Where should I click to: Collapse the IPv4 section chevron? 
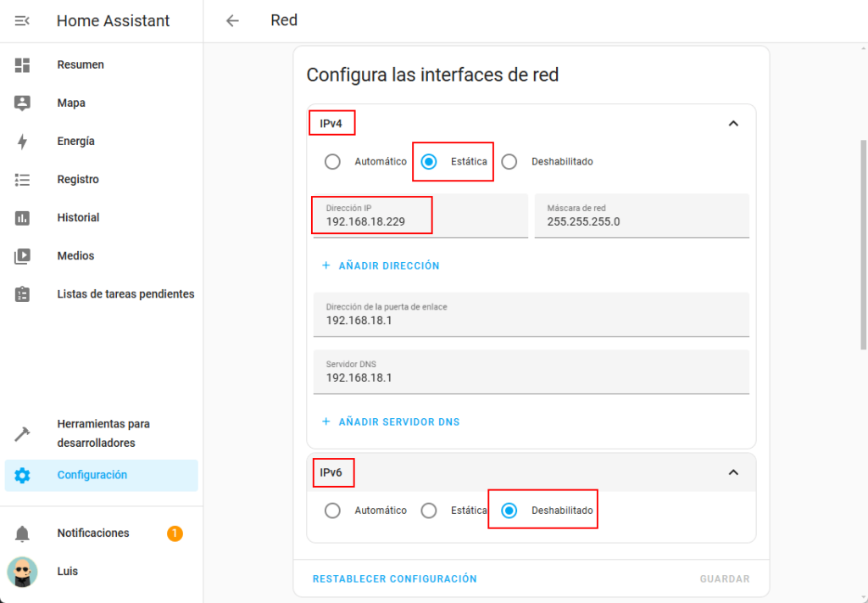tap(733, 123)
